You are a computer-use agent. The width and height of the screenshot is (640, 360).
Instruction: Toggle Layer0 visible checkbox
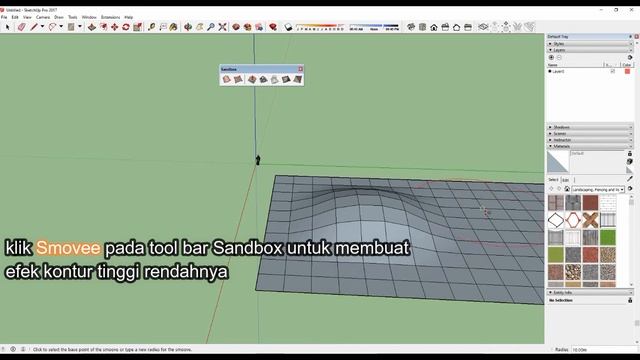coord(613,71)
